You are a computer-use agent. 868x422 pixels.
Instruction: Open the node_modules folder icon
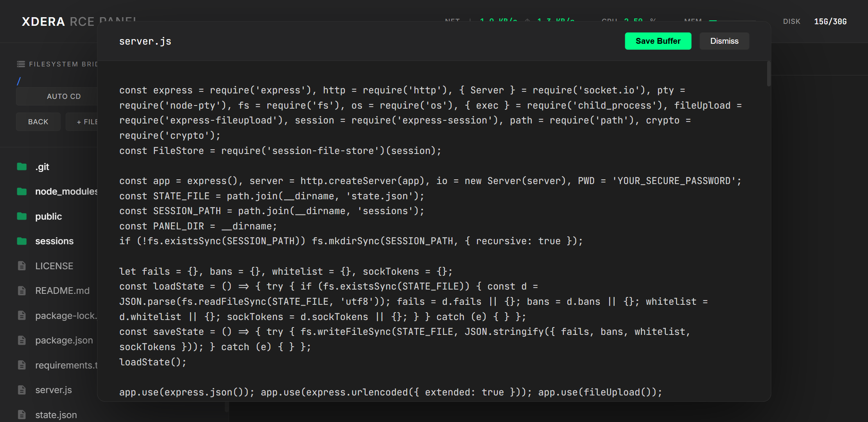22,191
